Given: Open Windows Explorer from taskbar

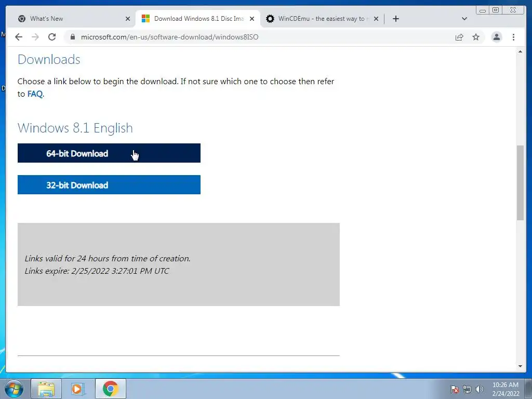Looking at the screenshot, I should pos(46,389).
